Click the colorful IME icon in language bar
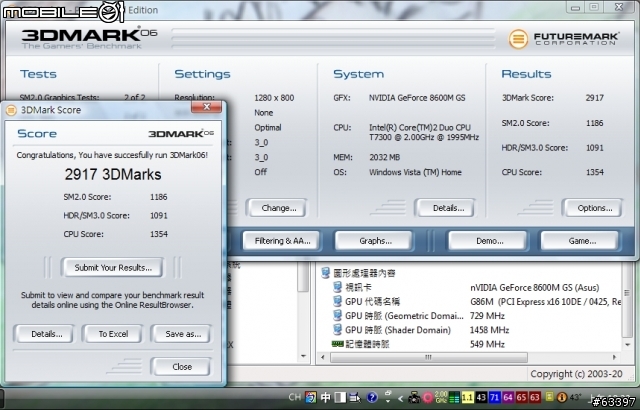 coord(311,397)
